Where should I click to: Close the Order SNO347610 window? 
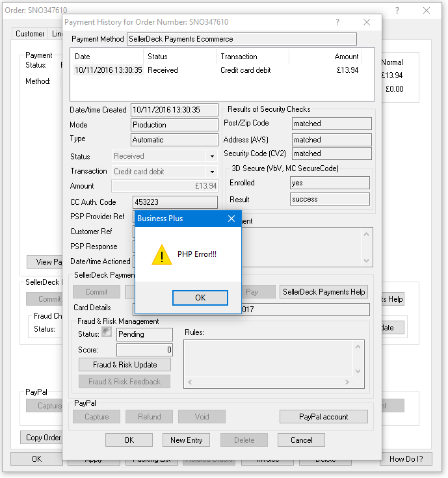tap(427, 10)
